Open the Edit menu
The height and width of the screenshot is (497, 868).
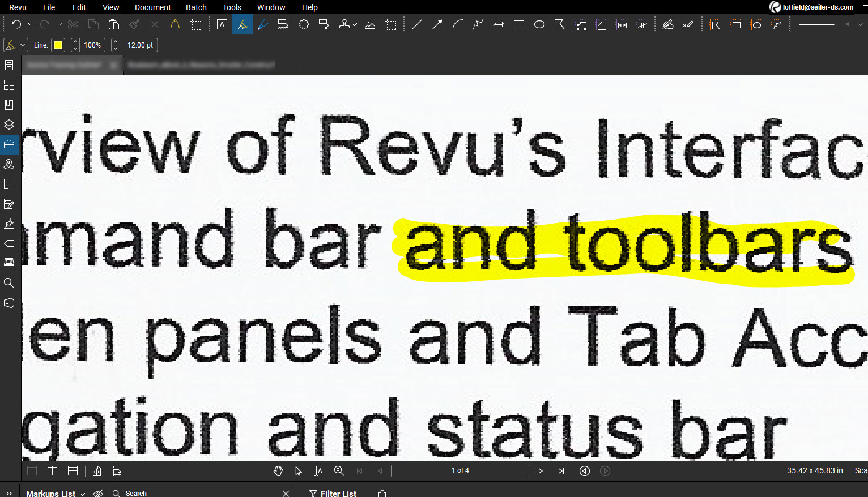click(79, 7)
